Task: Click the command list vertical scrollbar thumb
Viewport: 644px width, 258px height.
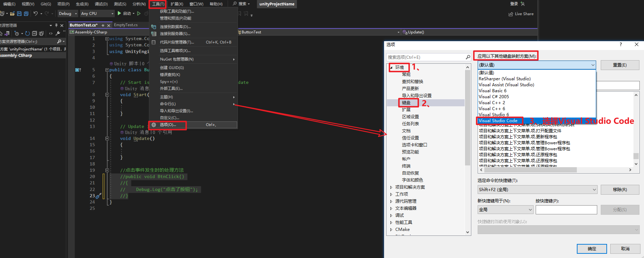Action: click(x=636, y=156)
